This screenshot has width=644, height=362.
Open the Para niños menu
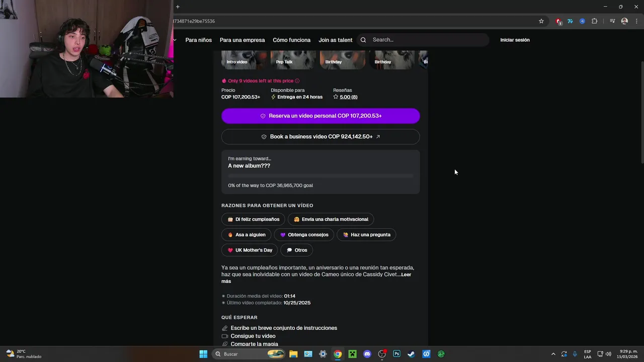(x=198, y=40)
